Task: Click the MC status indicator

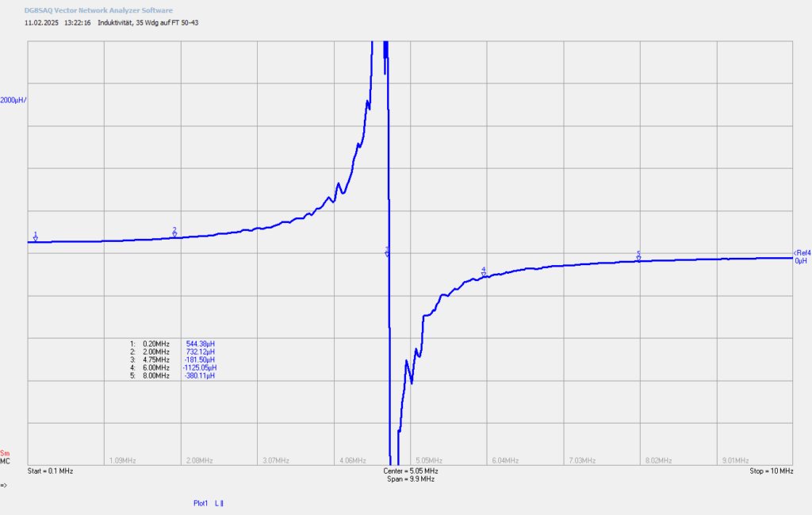Action: pos(5,461)
